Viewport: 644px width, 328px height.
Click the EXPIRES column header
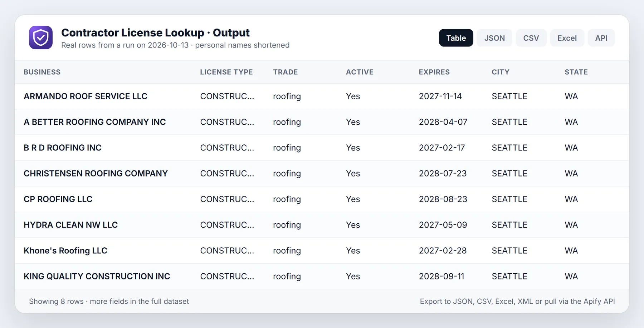(434, 72)
